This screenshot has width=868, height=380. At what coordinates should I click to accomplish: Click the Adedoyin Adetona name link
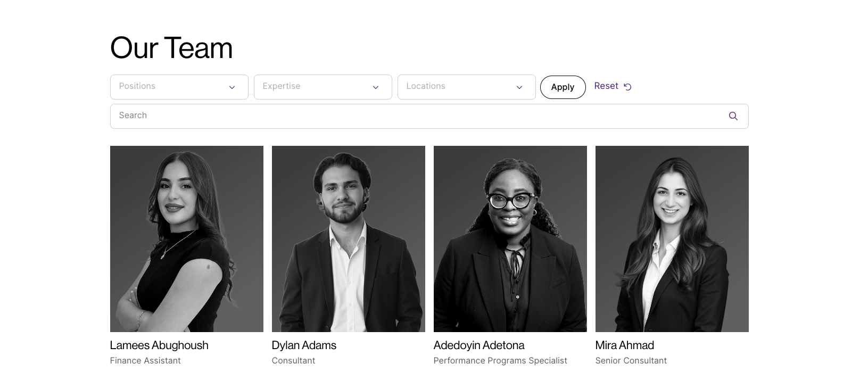click(479, 345)
